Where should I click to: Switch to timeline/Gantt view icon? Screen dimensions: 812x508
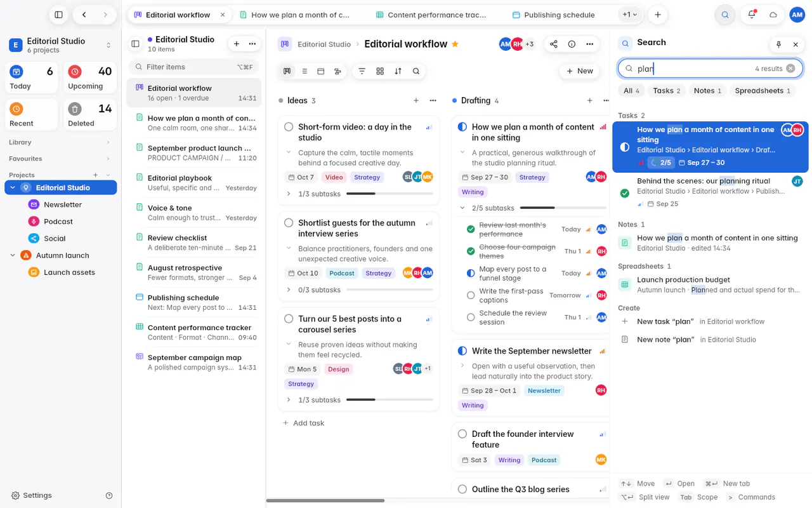(337, 71)
